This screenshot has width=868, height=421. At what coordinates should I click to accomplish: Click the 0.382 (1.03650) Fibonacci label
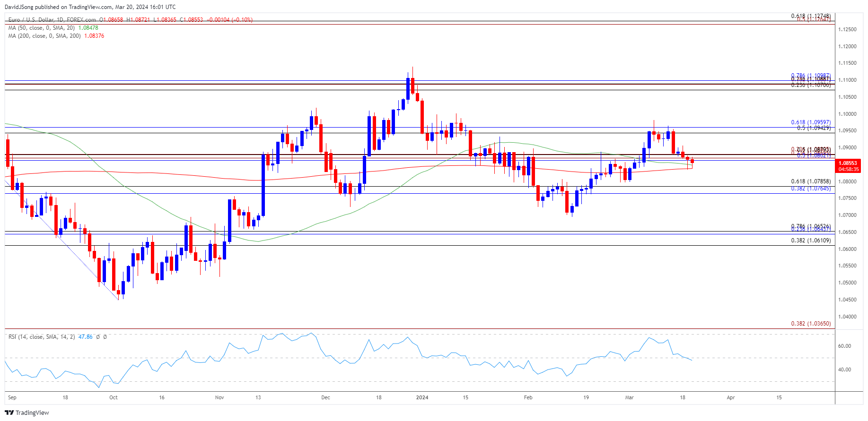click(x=811, y=324)
